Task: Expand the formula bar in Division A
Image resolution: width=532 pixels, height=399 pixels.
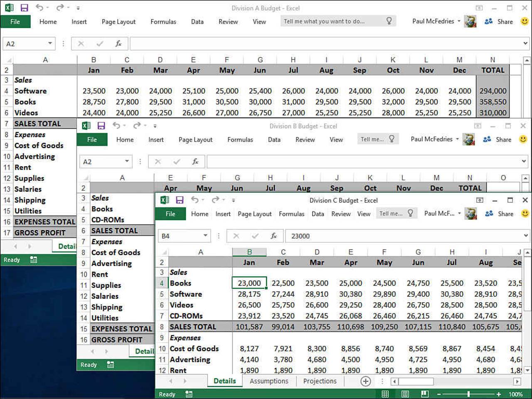Action: [525, 43]
